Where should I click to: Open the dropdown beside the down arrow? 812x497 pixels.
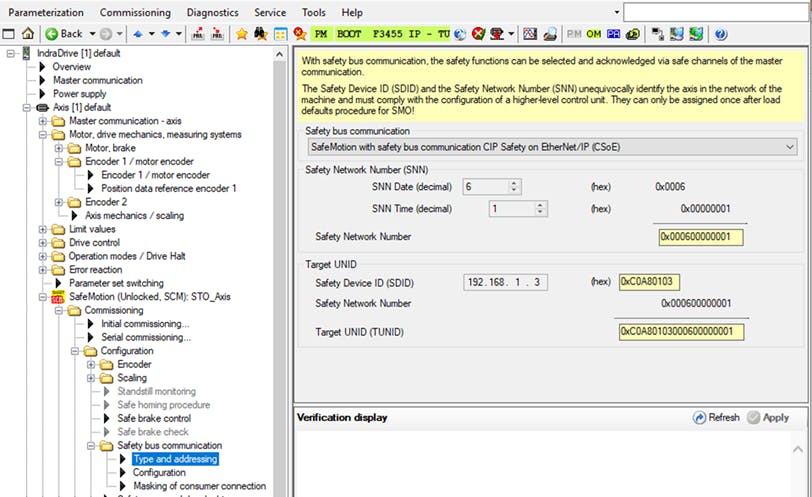tap(179, 34)
